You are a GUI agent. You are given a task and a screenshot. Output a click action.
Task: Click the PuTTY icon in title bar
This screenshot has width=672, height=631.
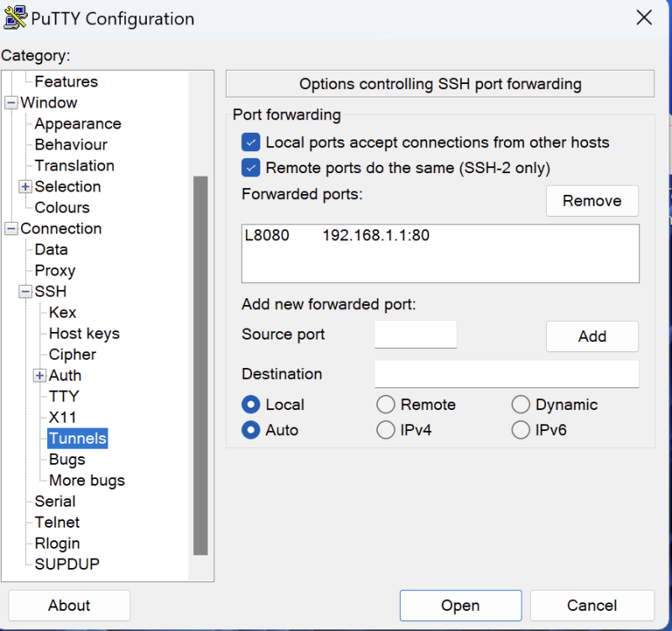click(x=15, y=18)
